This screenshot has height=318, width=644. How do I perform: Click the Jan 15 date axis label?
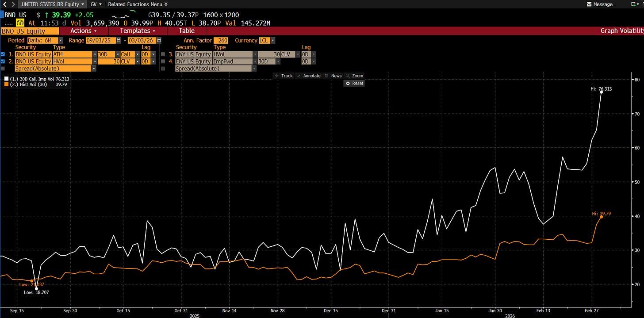[x=442, y=310]
